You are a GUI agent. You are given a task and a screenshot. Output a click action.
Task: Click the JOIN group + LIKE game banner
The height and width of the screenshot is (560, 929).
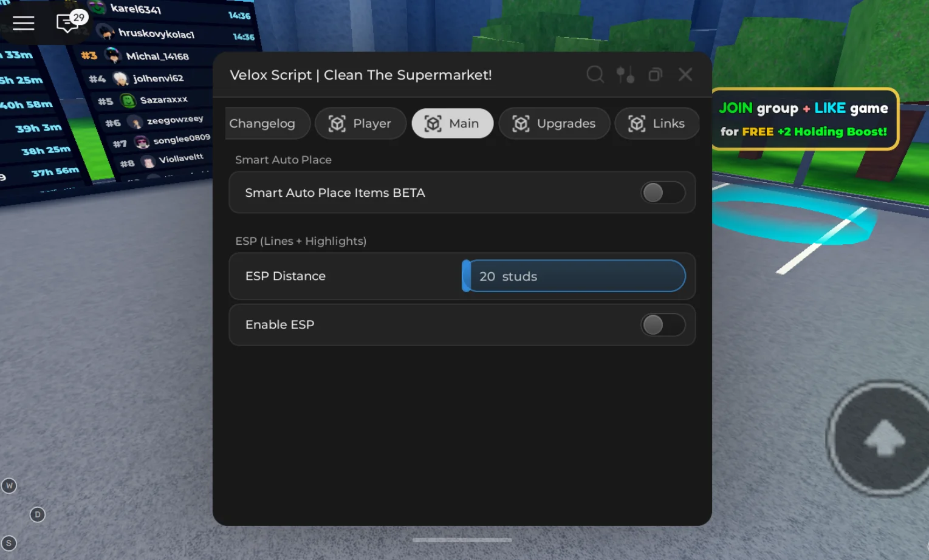pyautogui.click(x=804, y=119)
